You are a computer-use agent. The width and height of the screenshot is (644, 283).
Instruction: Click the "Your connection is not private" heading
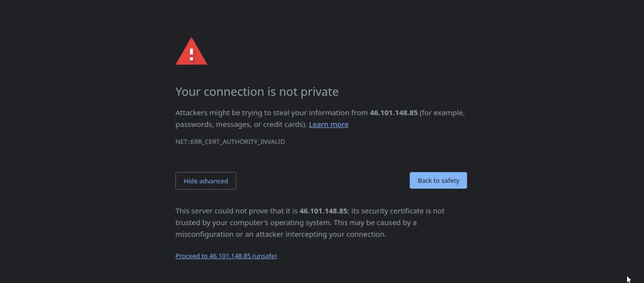coord(257,92)
